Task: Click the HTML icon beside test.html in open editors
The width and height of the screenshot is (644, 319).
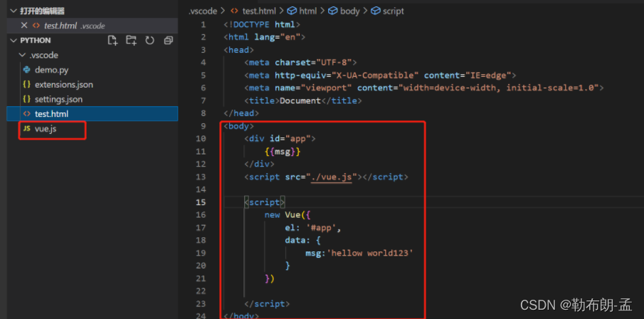Action: (x=36, y=26)
